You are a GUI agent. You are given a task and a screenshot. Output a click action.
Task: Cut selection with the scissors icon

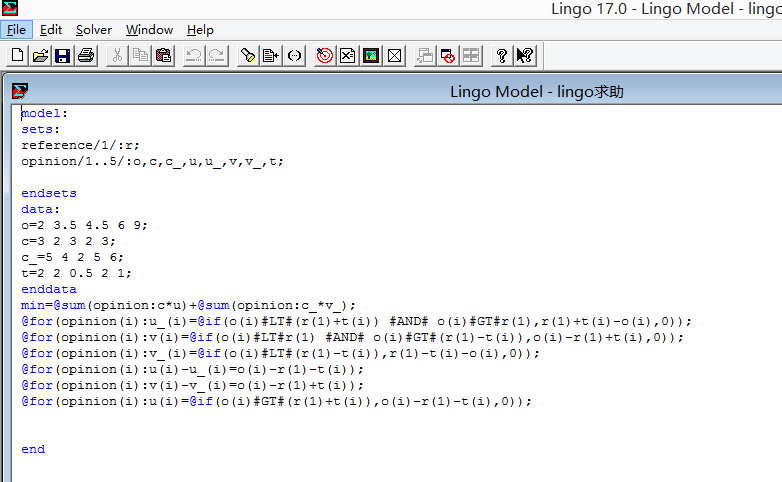pos(117,55)
